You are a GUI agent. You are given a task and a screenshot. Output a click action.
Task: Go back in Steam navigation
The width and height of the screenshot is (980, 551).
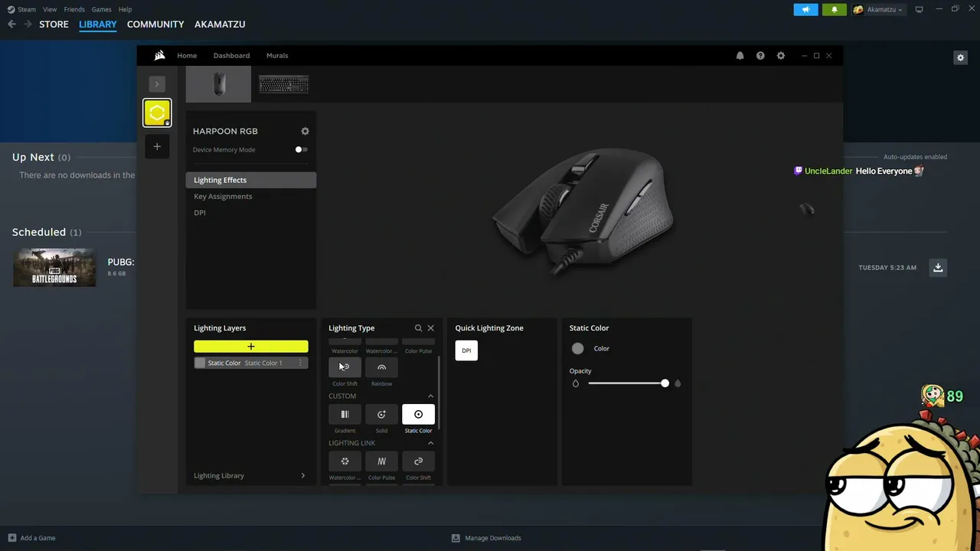pos(11,24)
